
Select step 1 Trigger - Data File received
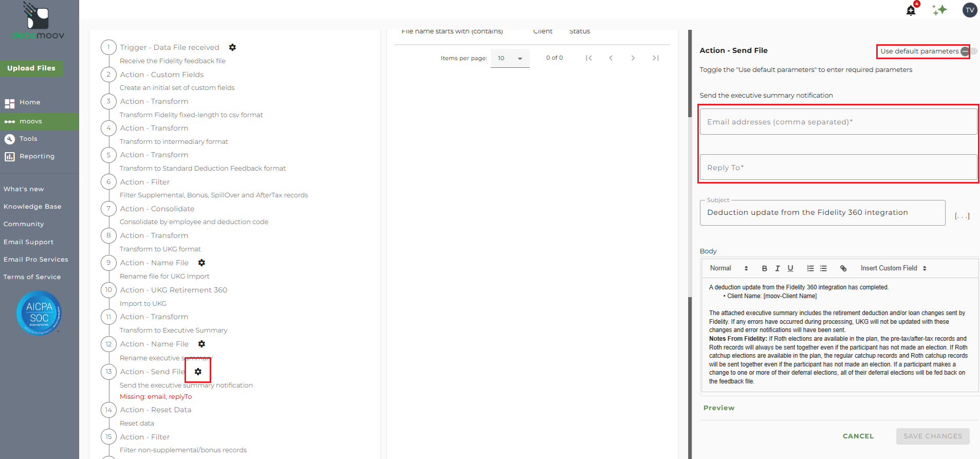pos(169,47)
